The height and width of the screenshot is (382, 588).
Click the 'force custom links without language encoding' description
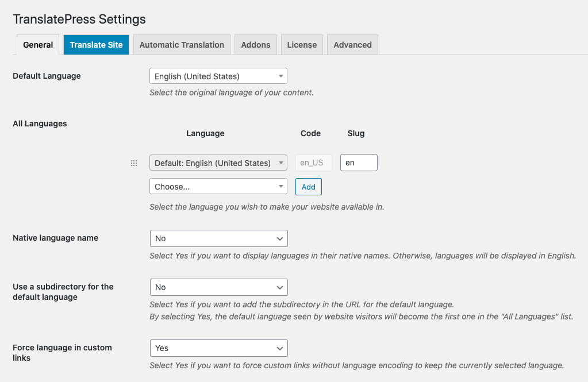[356, 365]
